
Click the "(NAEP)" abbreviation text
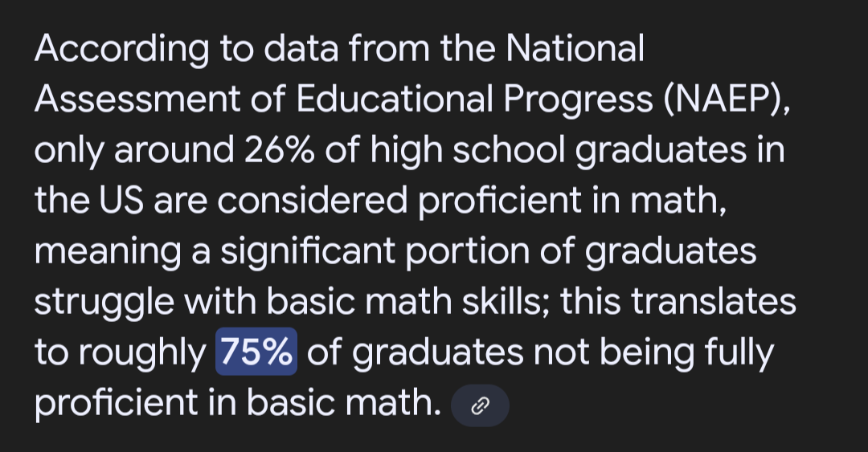coord(727,100)
